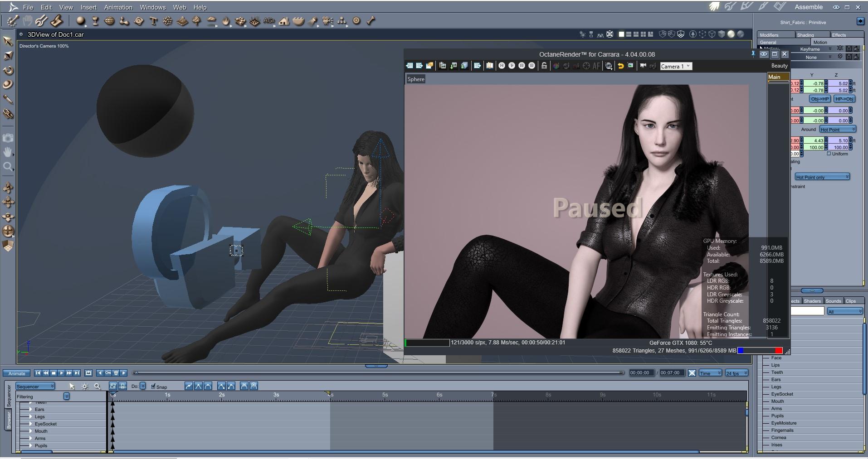Pick the arrow selection tool in the left toolbar
The width and height of the screenshot is (868, 459).
coord(8,41)
